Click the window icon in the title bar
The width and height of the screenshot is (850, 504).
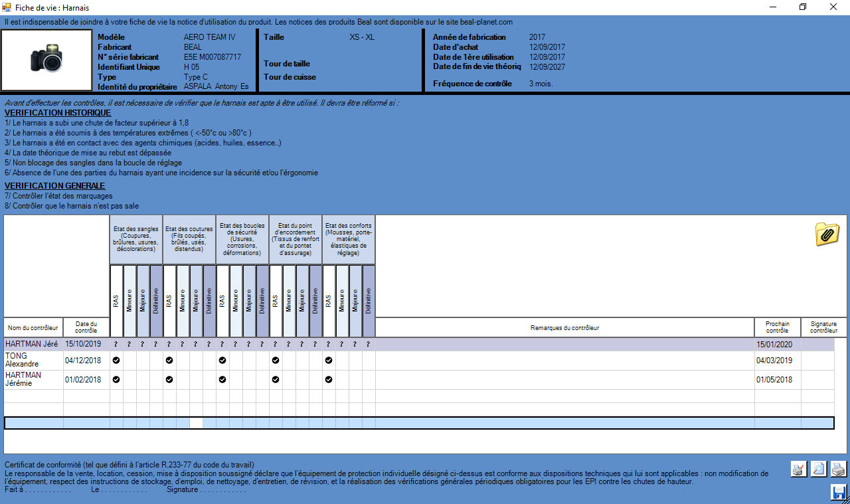7,7
